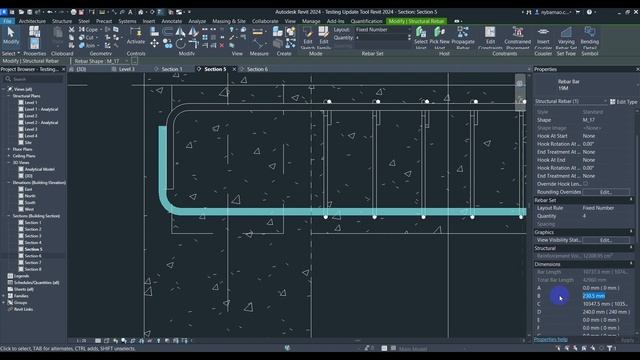
Task: Open the Structure ribbon tab
Action: 62,21
